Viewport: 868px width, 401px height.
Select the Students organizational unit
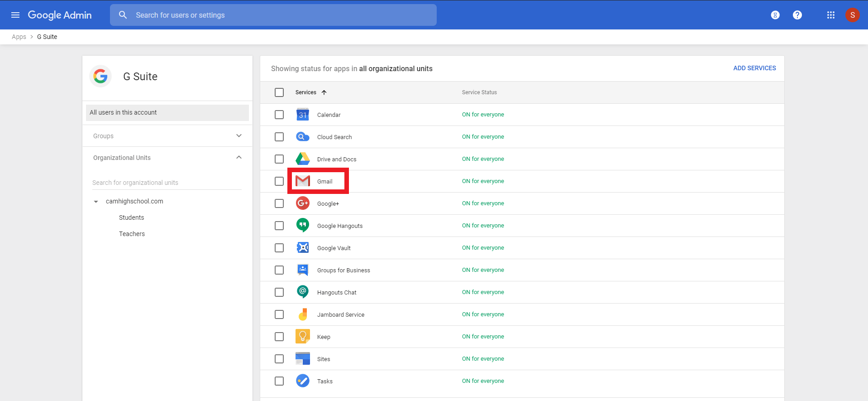(x=132, y=217)
